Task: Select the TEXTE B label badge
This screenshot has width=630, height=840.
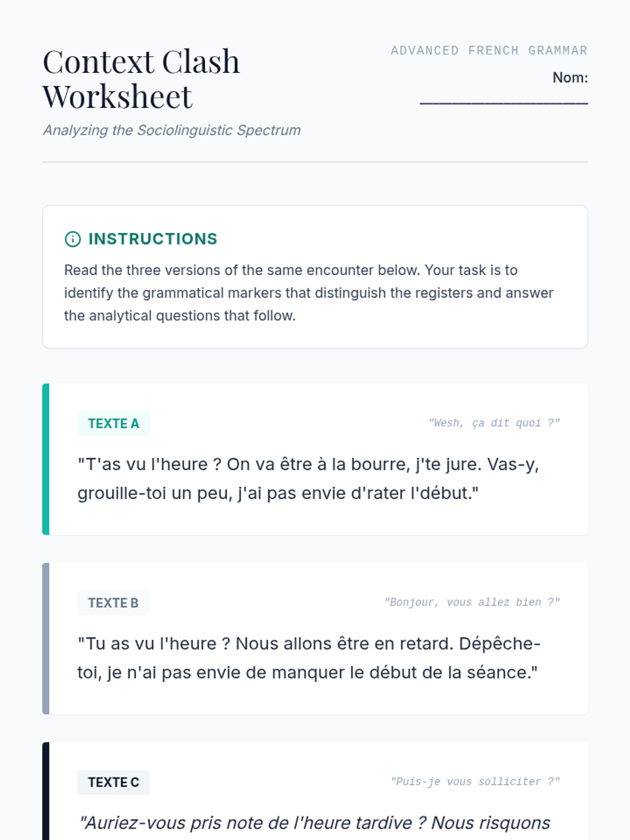Action: pos(113,603)
